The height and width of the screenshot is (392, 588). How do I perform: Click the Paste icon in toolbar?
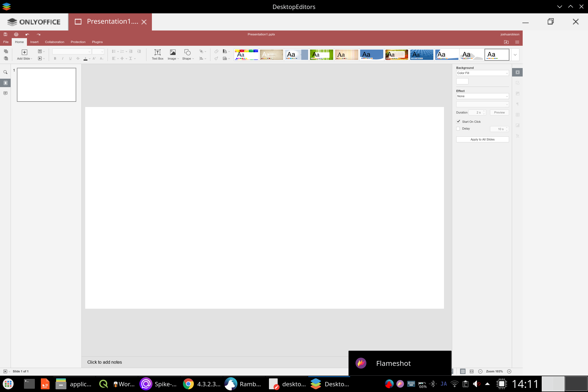coord(6,58)
